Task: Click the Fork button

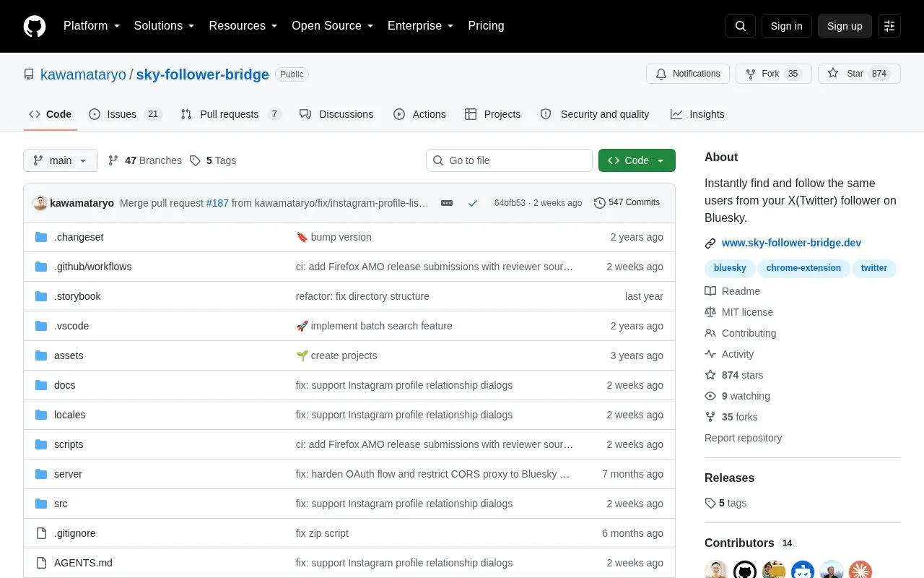Action: tap(774, 74)
